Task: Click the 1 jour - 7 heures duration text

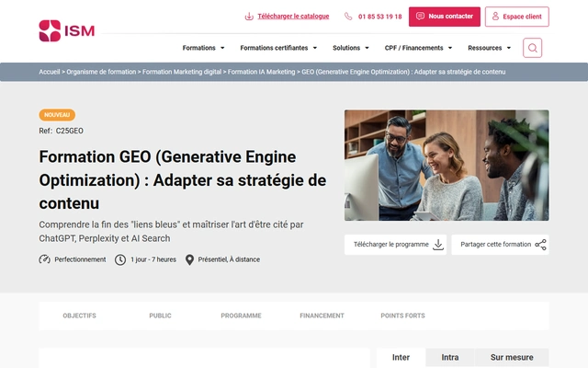Action: [x=153, y=259]
